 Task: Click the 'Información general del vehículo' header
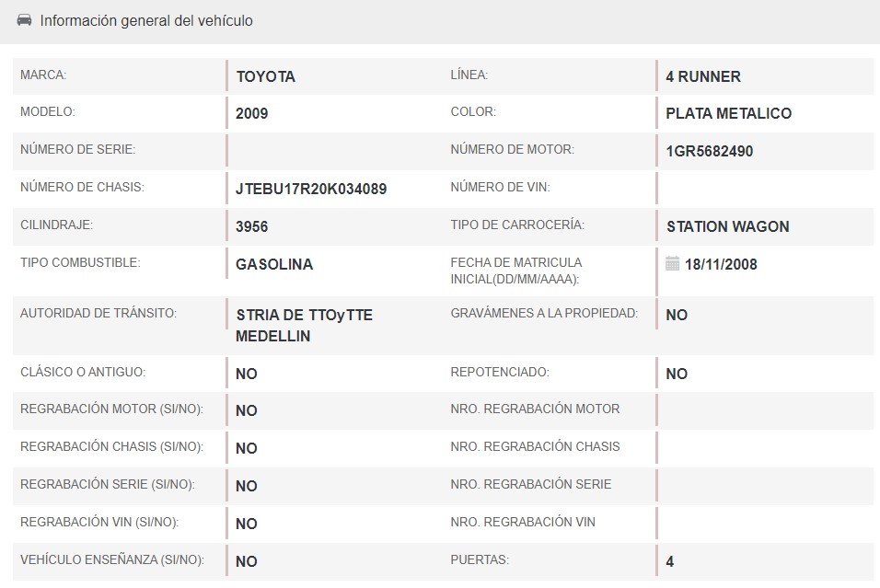pyautogui.click(x=146, y=20)
